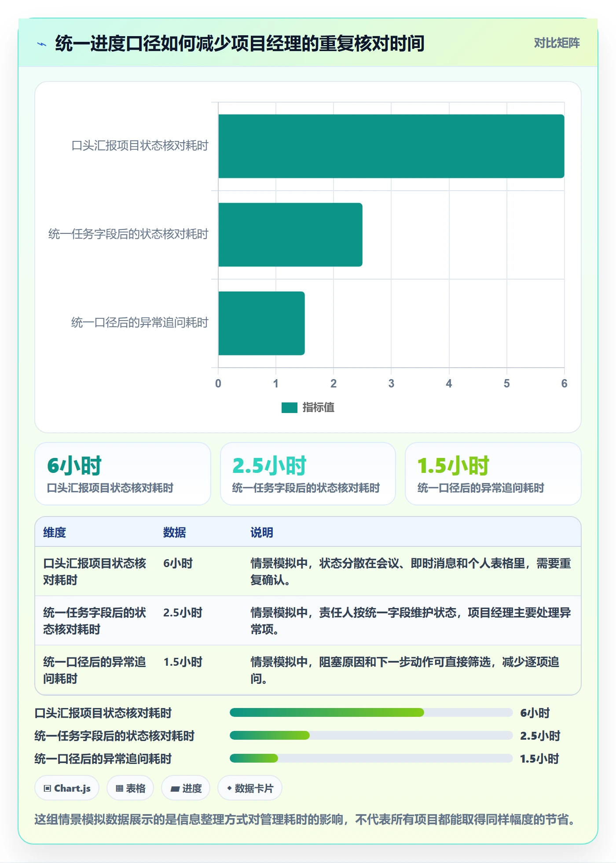616x863 pixels.
Task: Click the 统一任务字段后的状态核对耗时 progress bar
Action: pos(371,735)
